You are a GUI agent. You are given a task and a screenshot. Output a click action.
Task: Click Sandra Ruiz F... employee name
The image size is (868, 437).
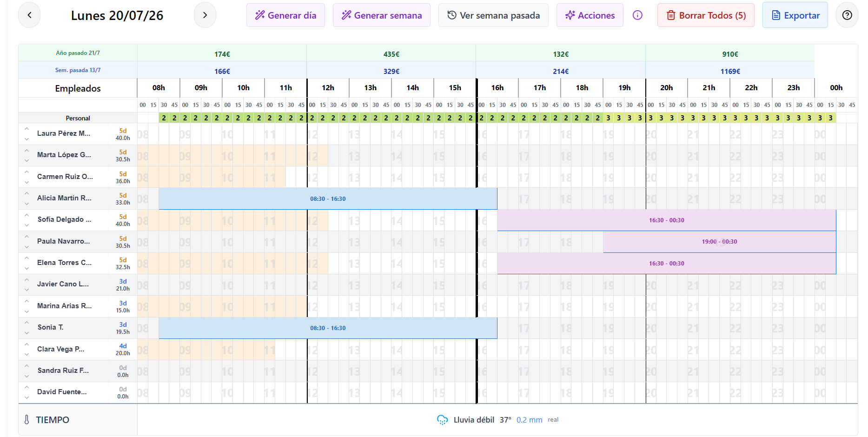point(63,371)
